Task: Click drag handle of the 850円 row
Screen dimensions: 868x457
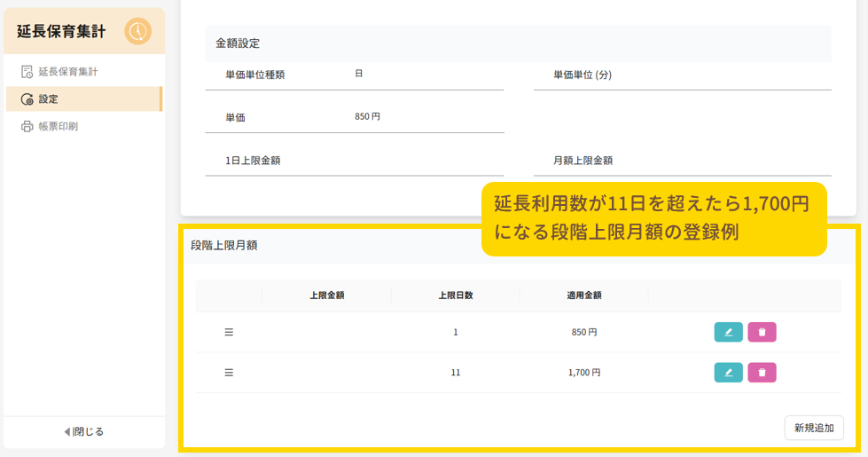Action: click(x=229, y=332)
